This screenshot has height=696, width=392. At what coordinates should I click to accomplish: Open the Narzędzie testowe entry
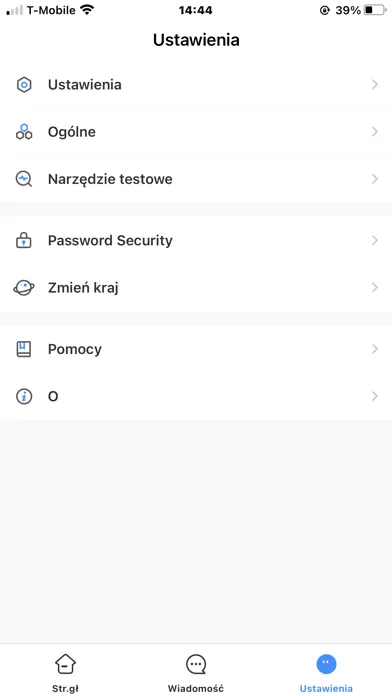pyautogui.click(x=196, y=179)
